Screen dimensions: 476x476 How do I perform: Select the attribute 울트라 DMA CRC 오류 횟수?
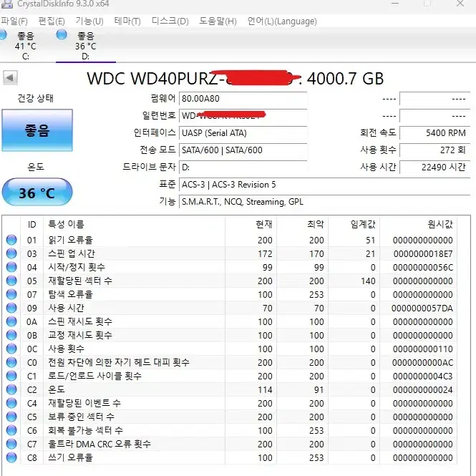click(x=99, y=444)
